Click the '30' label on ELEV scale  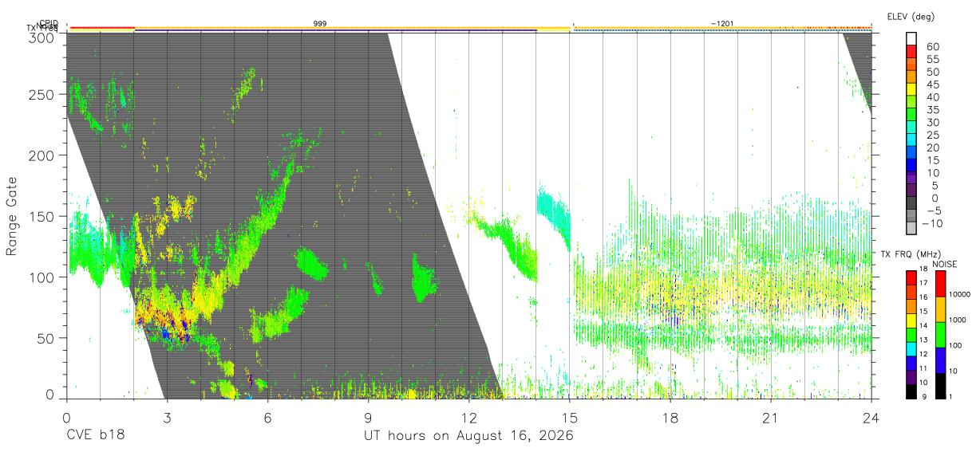(x=932, y=123)
